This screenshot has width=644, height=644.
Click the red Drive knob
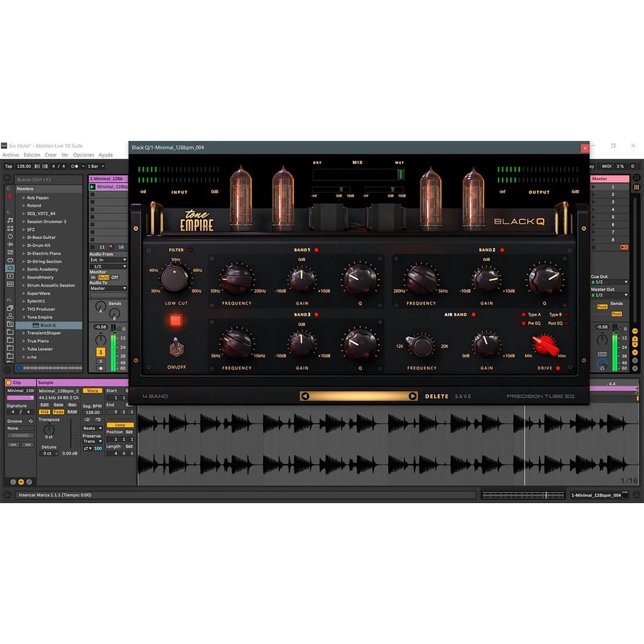pos(545,344)
